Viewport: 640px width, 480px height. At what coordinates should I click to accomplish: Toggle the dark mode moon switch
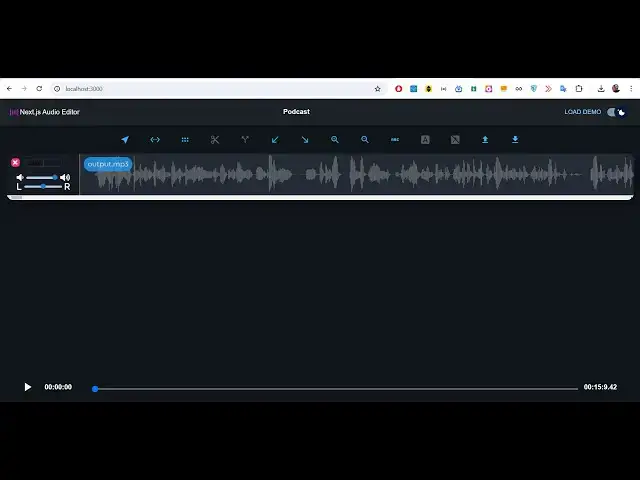coord(616,112)
